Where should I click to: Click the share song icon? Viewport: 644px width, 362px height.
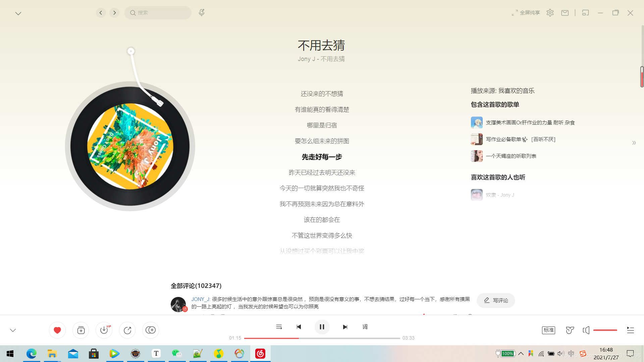(x=127, y=330)
